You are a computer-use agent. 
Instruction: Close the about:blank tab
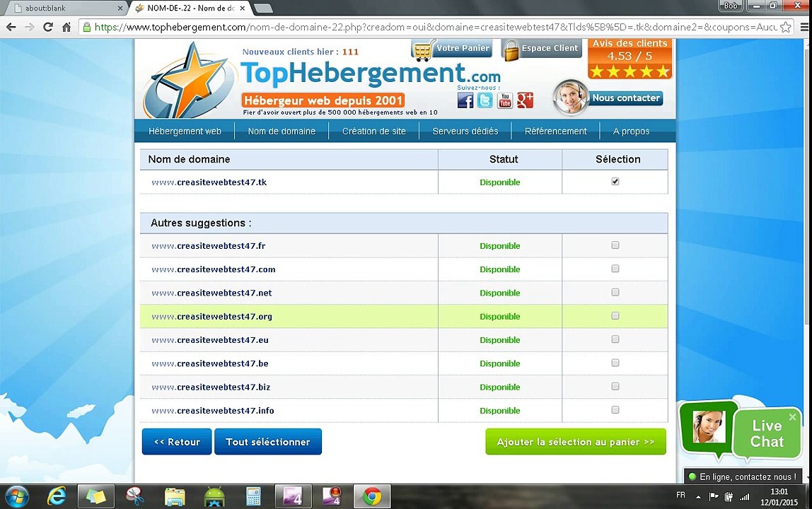[x=120, y=8]
